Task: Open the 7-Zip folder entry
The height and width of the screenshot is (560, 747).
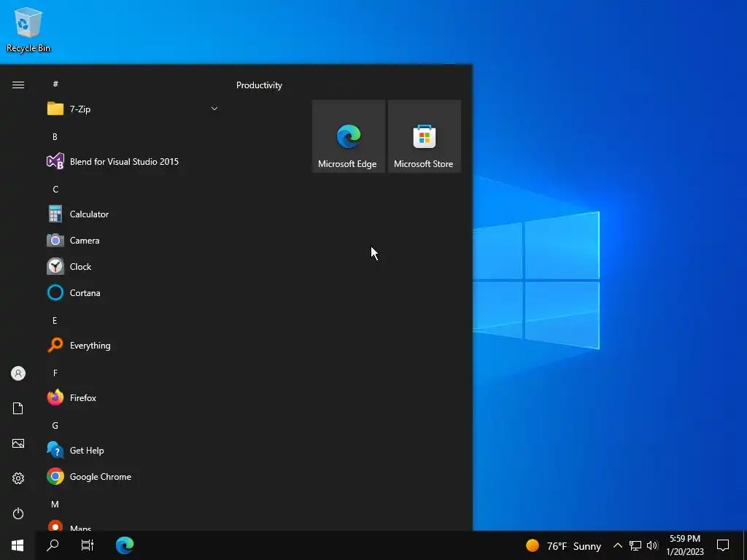Action: pos(133,109)
